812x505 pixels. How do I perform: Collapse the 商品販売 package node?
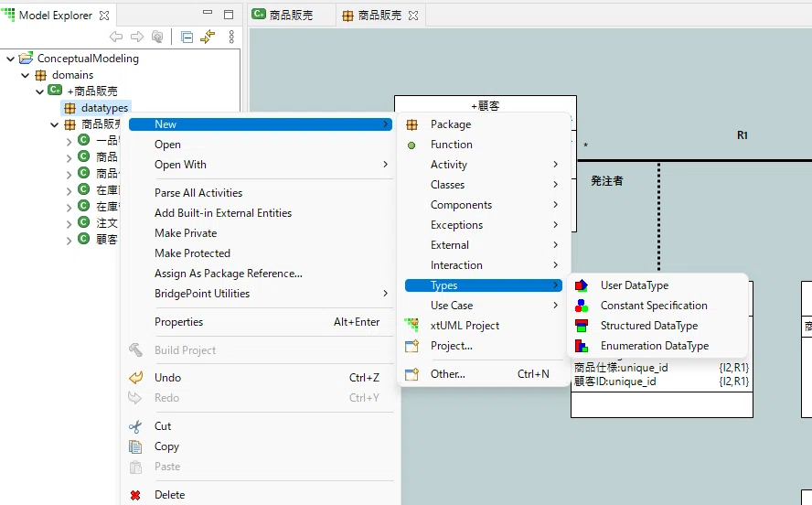pos(54,124)
